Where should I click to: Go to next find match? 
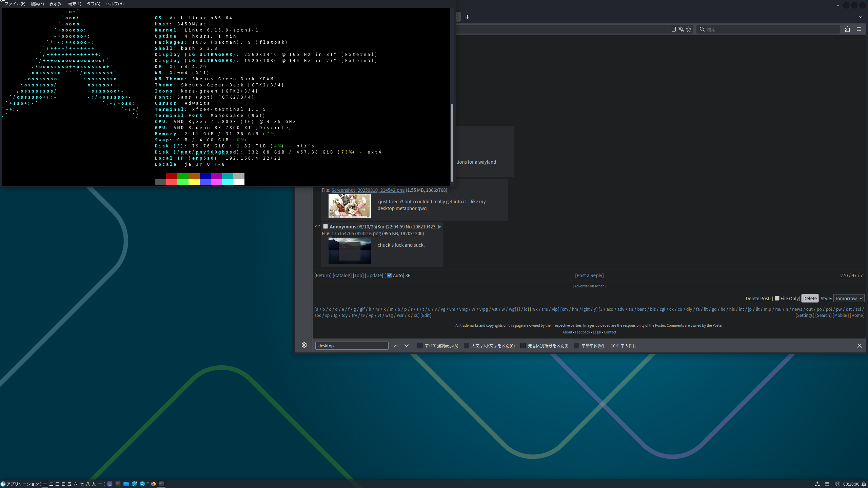pyautogui.click(x=407, y=346)
